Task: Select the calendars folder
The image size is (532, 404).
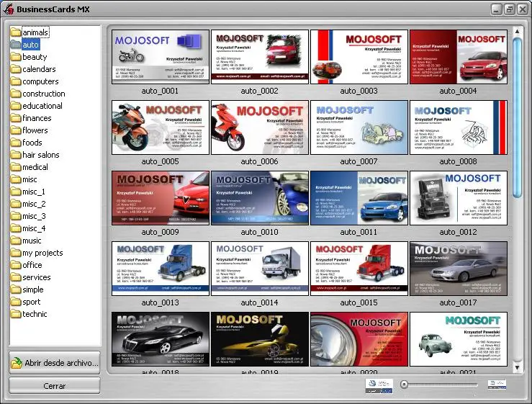Action: click(x=33, y=69)
